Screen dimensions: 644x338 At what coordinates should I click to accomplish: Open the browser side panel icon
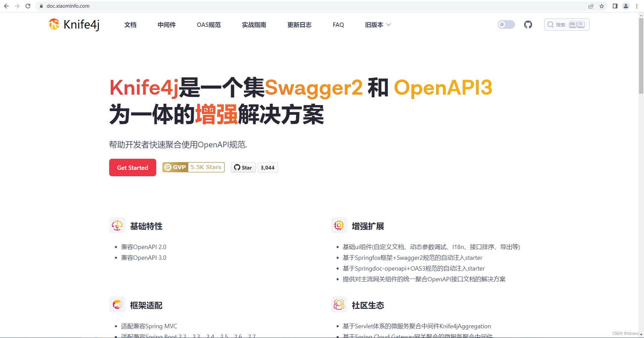(615, 6)
